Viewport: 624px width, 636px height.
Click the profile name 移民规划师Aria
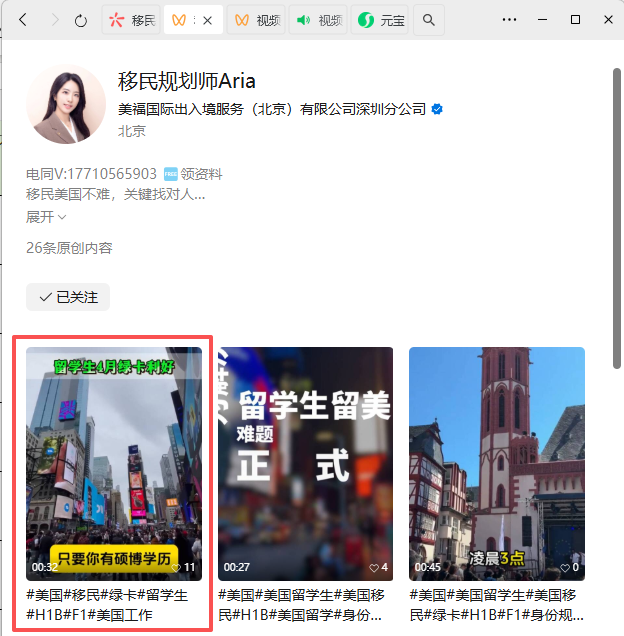click(187, 81)
